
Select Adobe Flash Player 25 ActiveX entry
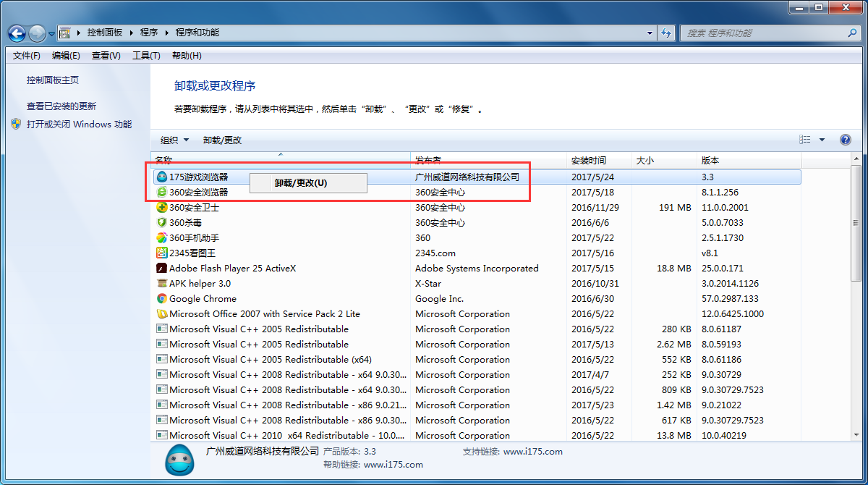tap(232, 268)
